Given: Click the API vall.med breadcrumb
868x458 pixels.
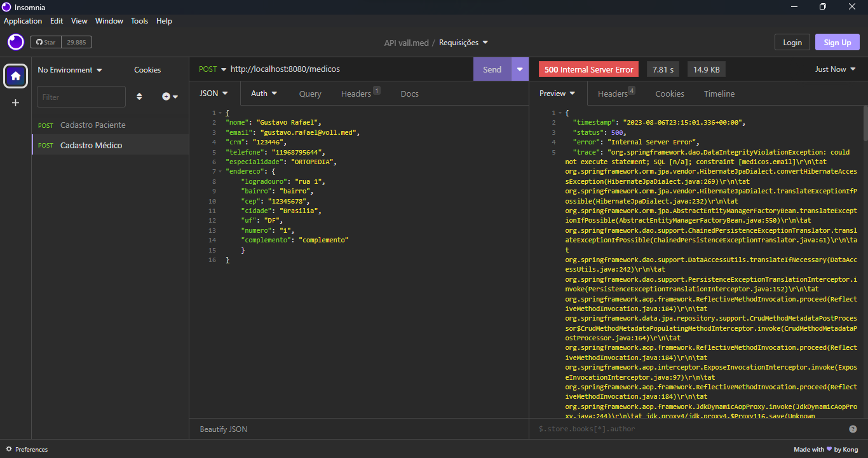Looking at the screenshot, I should click(407, 43).
